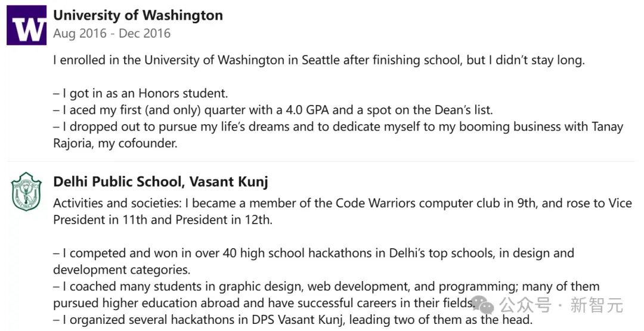Click the Activities and societies label
Image resolution: width=644 pixels, height=331 pixels.
tap(117, 203)
